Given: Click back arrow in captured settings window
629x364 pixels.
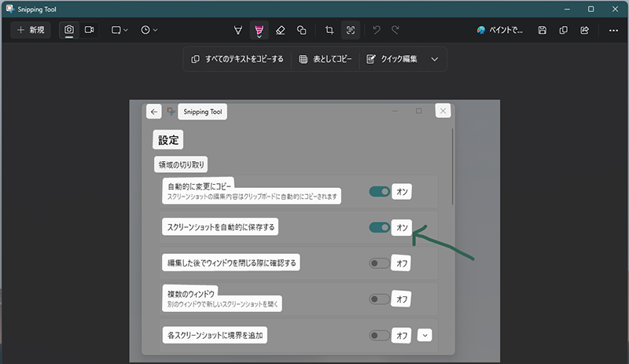Looking at the screenshot, I should point(154,112).
